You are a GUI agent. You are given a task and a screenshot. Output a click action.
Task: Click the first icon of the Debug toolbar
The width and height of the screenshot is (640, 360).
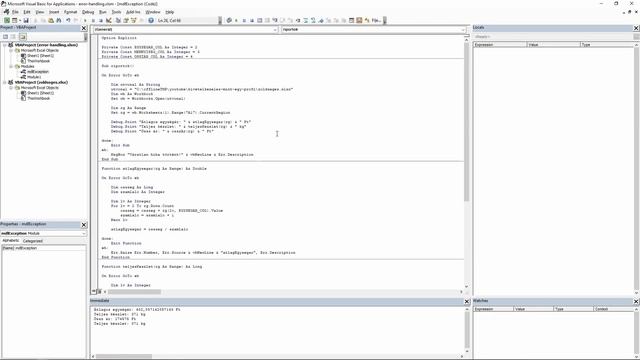click(x=229, y=20)
